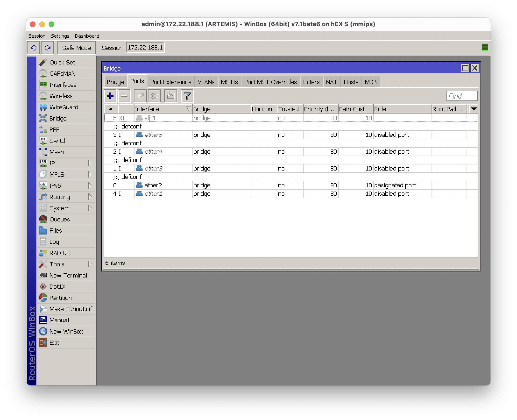The height and width of the screenshot is (420, 517).
Task: Switch to the VLANs tab
Action: (206, 82)
